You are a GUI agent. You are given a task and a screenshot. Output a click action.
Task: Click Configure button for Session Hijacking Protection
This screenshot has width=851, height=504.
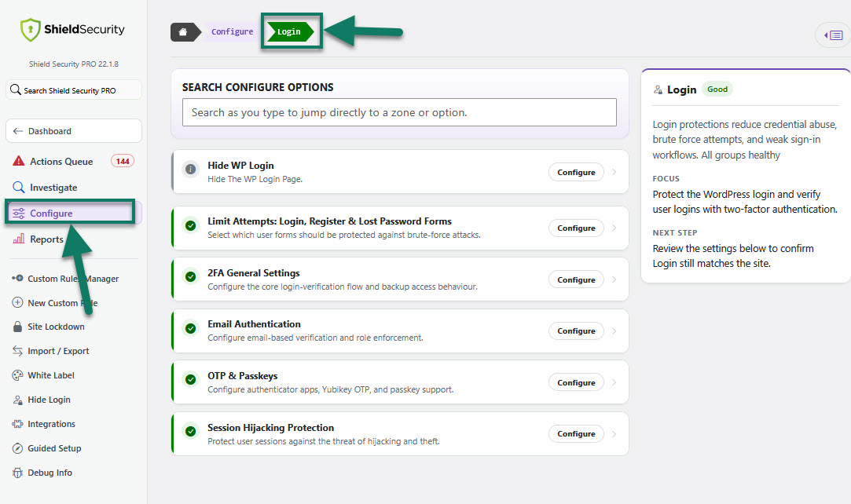577,433
